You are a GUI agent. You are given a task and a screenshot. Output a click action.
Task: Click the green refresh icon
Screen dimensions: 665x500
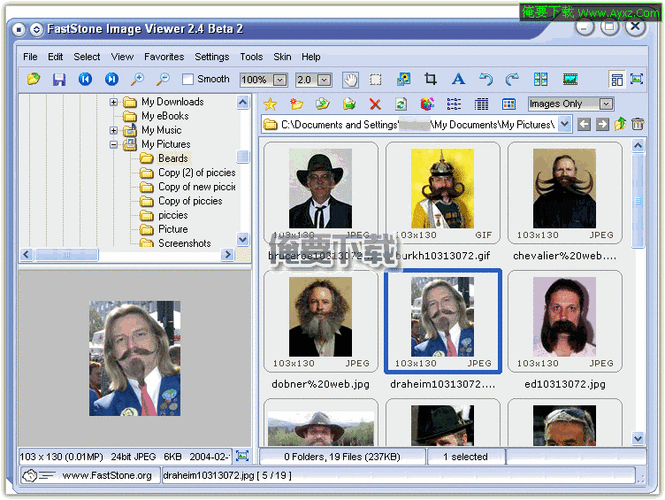coord(401,104)
